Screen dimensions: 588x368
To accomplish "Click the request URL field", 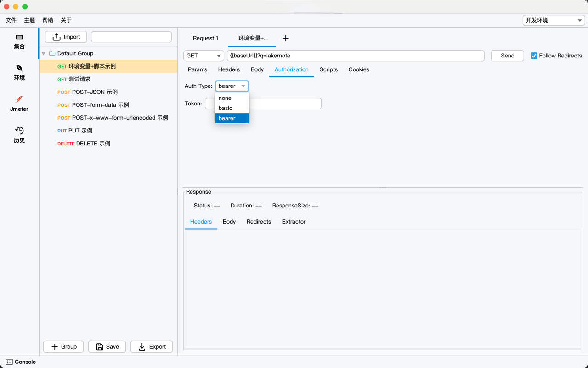I will coord(356,56).
